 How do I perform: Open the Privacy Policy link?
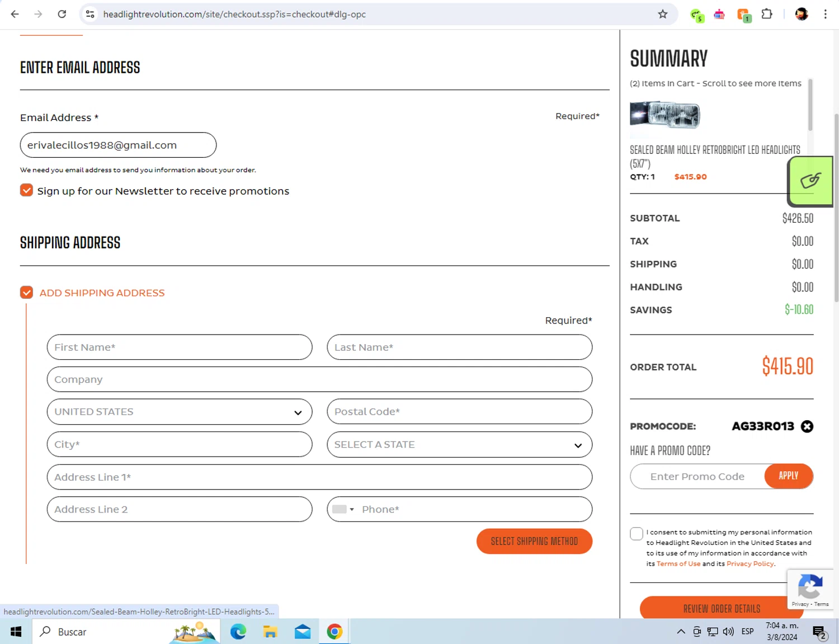click(750, 563)
